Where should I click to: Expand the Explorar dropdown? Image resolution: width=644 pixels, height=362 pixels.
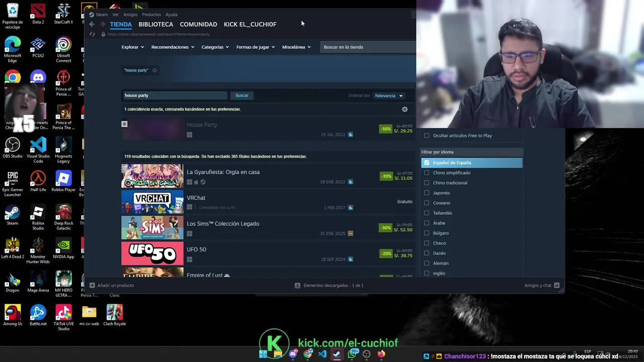(132, 47)
